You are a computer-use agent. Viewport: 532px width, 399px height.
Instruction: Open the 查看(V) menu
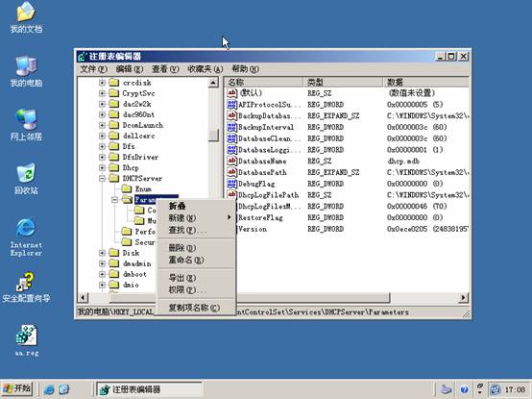(165, 69)
